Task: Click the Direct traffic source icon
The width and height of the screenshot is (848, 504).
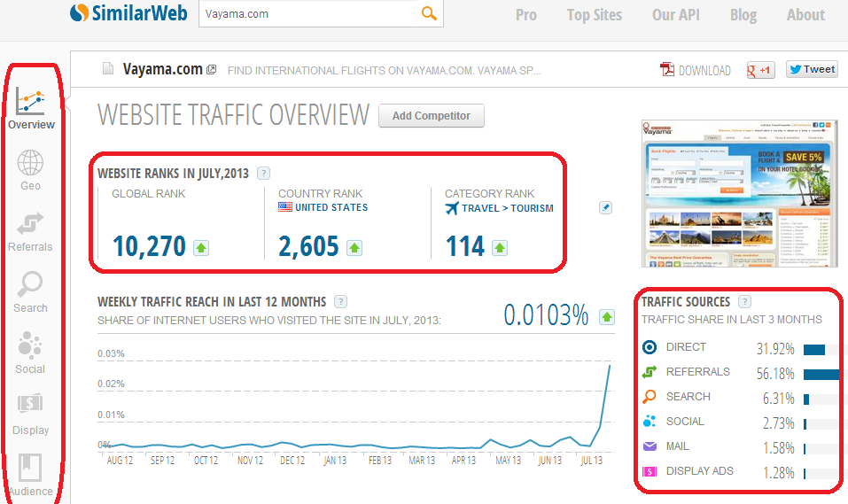Action: pyautogui.click(x=650, y=347)
